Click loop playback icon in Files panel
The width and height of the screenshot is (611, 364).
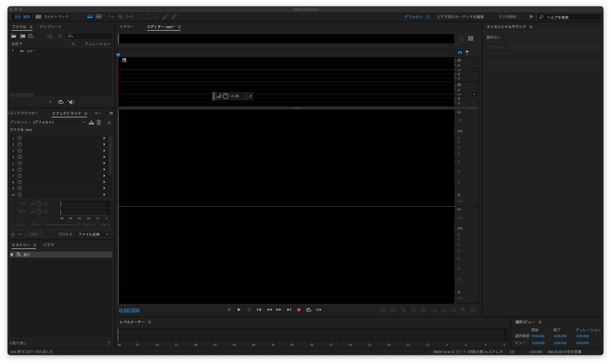click(61, 102)
